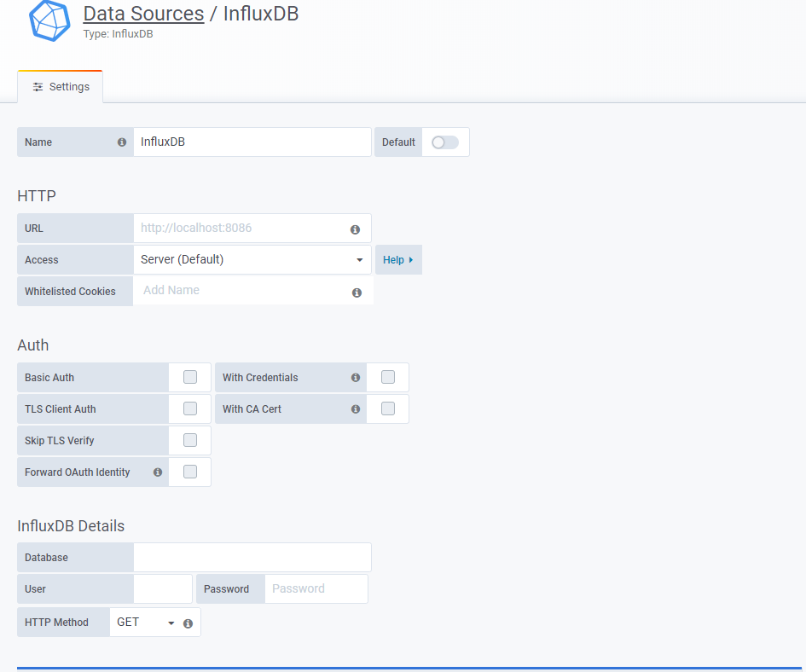This screenshot has width=806, height=672.
Task: Focus the Database input field
Action: click(252, 558)
